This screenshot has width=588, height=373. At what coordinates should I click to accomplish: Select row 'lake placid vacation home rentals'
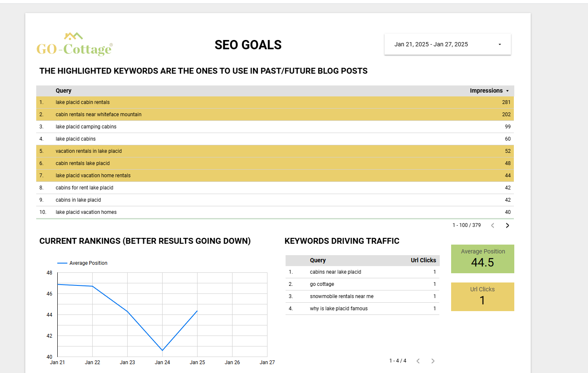click(275, 176)
